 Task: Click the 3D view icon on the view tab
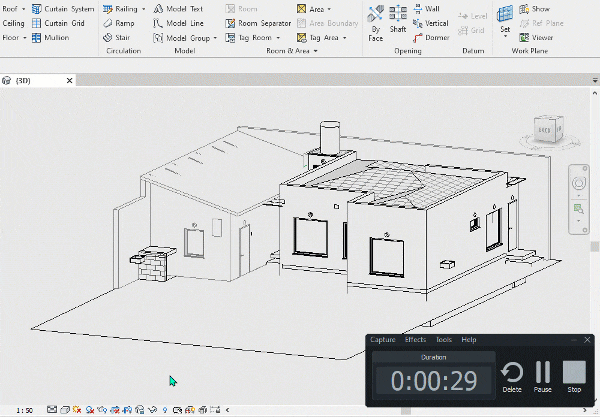coord(7,80)
